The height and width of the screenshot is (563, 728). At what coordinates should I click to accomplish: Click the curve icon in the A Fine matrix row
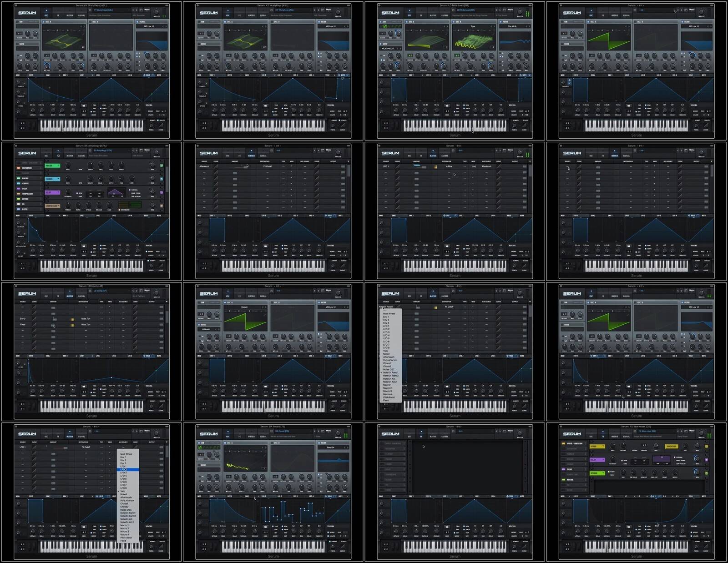click(397, 166)
